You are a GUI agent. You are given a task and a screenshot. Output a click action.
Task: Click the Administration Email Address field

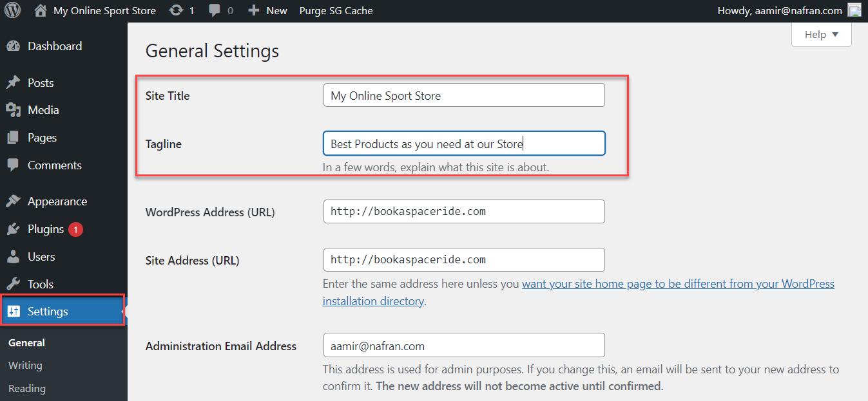[464, 345]
